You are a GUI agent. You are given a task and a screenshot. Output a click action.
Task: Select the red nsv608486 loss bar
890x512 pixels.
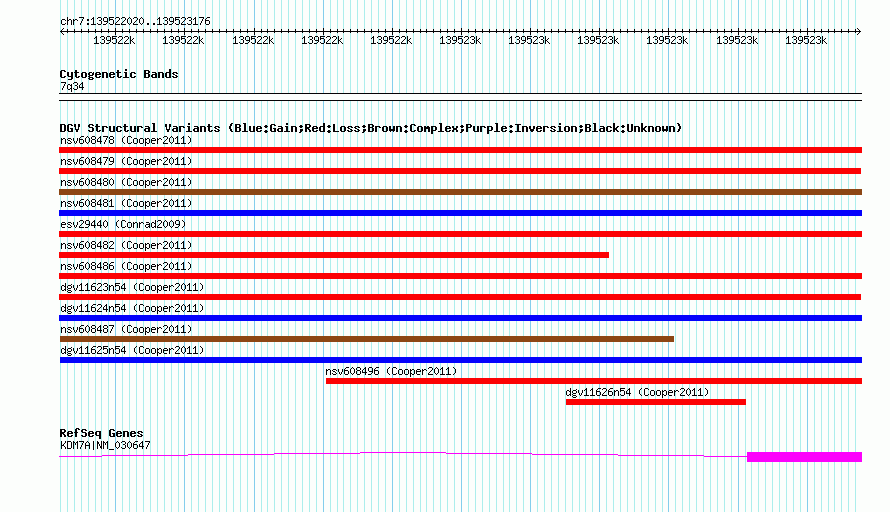coord(460,276)
